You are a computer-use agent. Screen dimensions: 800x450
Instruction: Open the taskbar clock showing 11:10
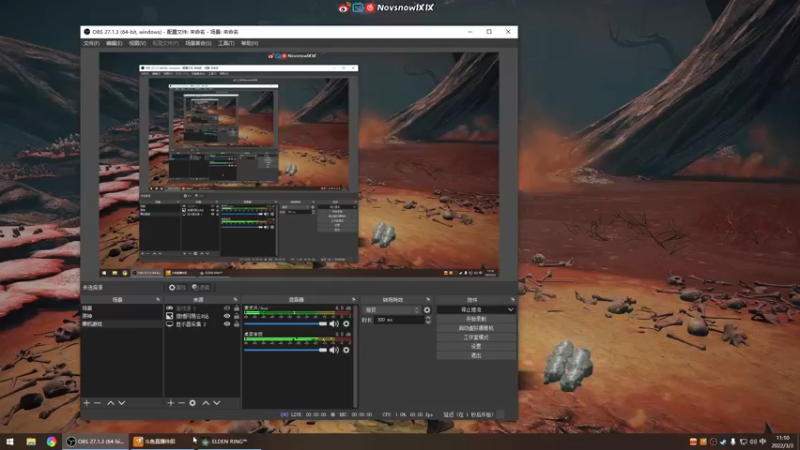(x=783, y=442)
